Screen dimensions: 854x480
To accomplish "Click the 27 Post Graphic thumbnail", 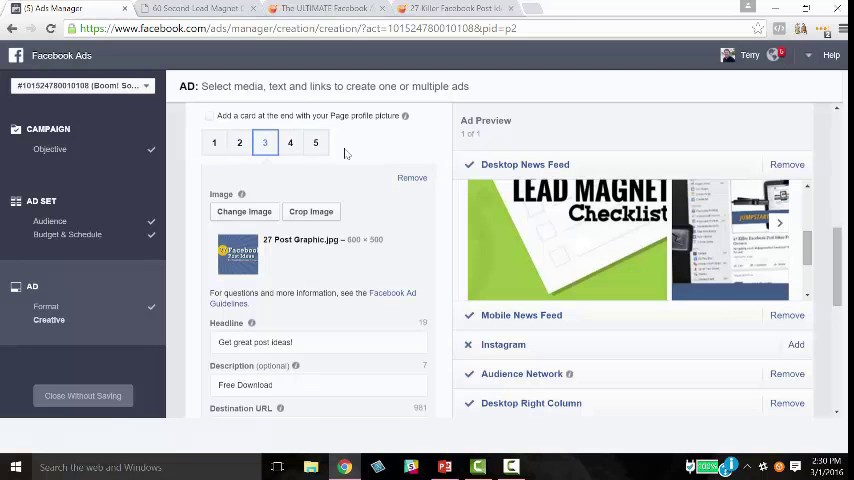I will (238, 254).
